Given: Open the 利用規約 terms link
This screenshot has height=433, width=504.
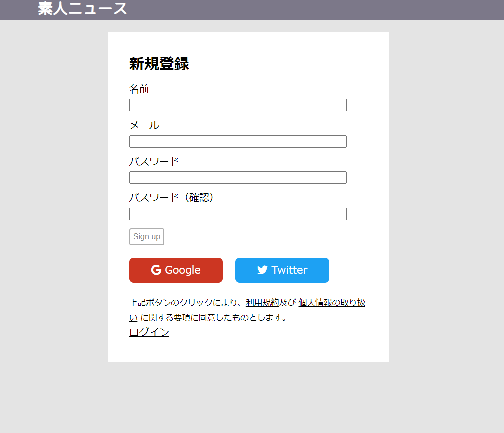Looking at the screenshot, I should tap(261, 302).
